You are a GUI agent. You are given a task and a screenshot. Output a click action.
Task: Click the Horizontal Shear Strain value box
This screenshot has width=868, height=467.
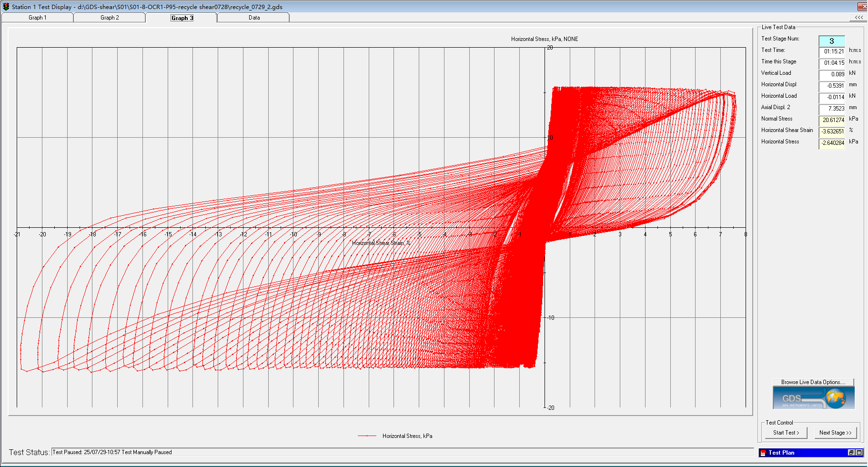[x=832, y=132]
